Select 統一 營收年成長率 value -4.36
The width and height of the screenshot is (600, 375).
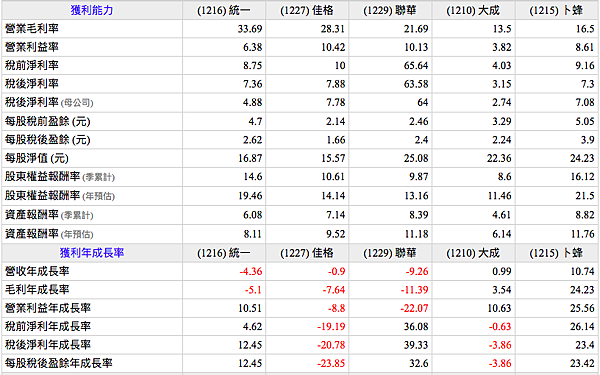coord(251,271)
